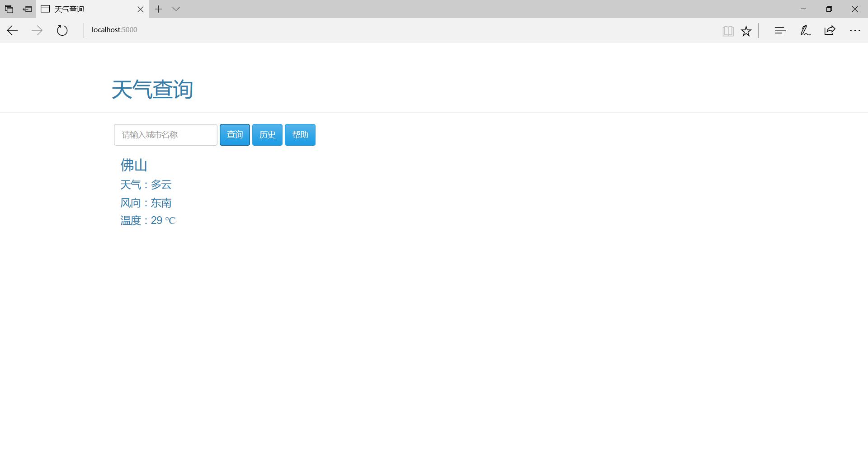Open a new browser tab
The image size is (868, 466).
click(158, 9)
